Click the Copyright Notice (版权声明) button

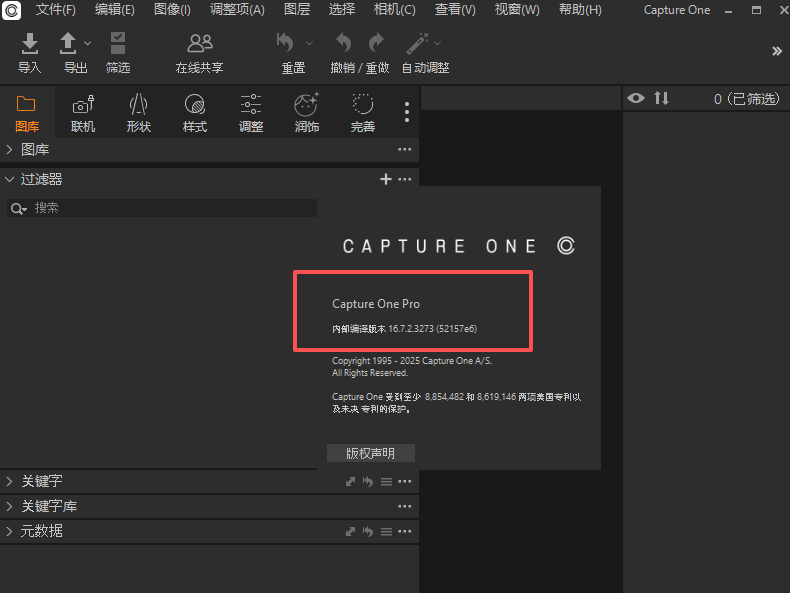point(371,453)
